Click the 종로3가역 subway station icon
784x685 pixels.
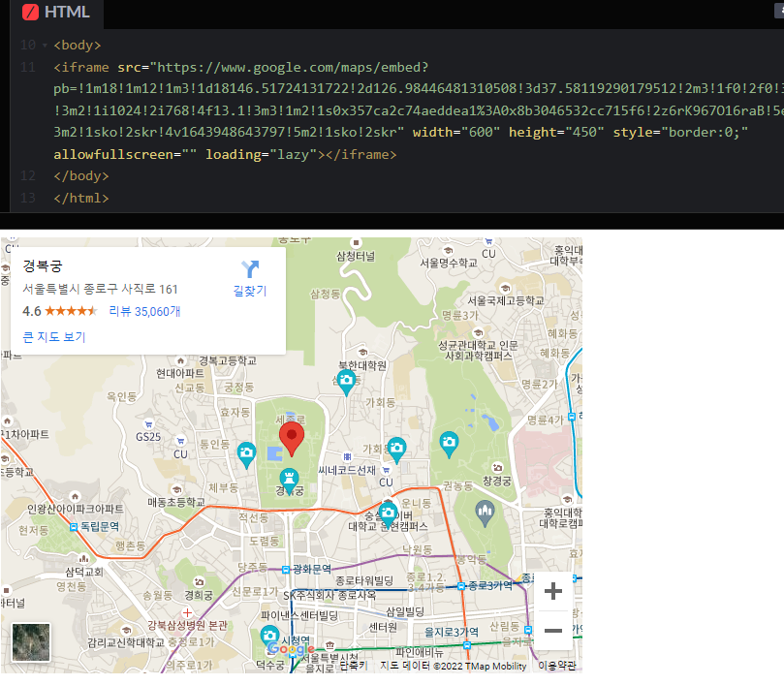(x=461, y=586)
